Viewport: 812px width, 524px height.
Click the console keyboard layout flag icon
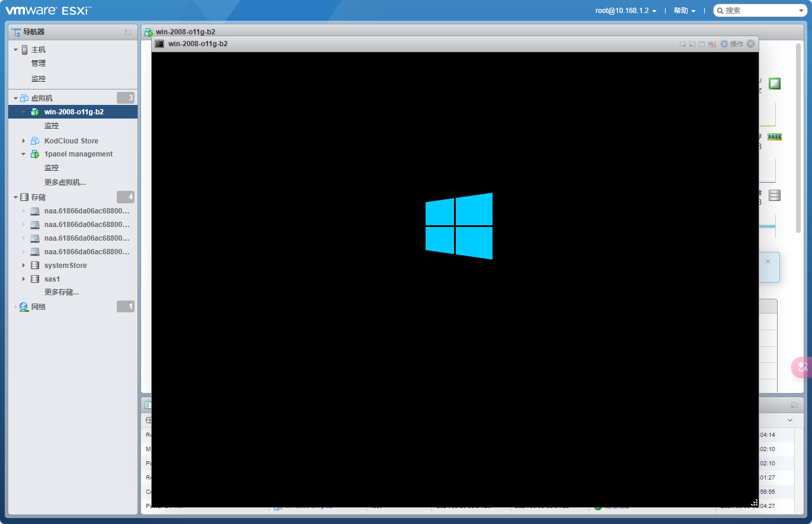pos(712,44)
